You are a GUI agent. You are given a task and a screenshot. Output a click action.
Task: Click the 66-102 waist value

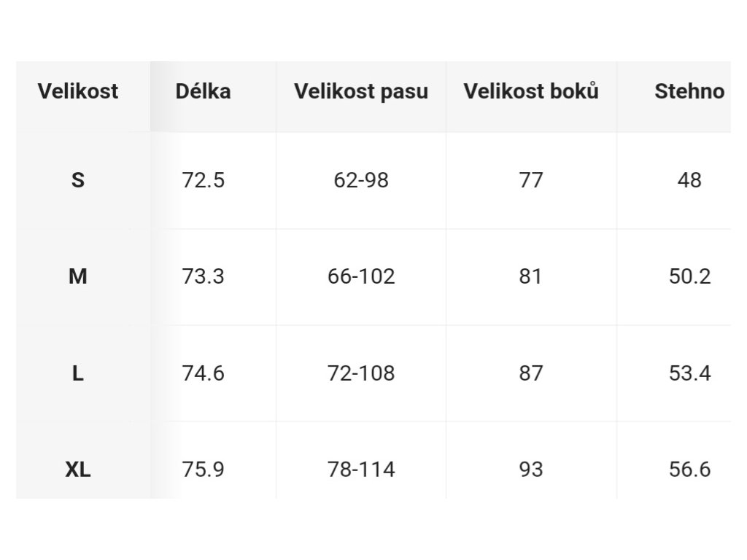(x=361, y=276)
